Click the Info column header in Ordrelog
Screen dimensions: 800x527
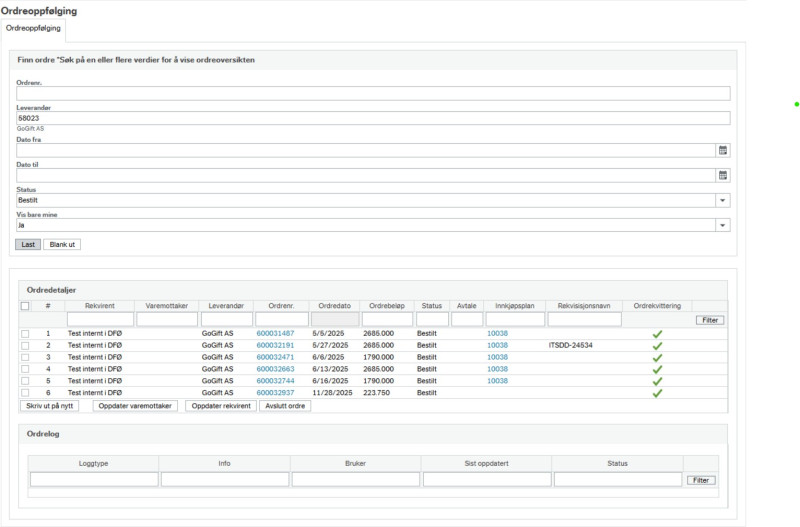224,464
